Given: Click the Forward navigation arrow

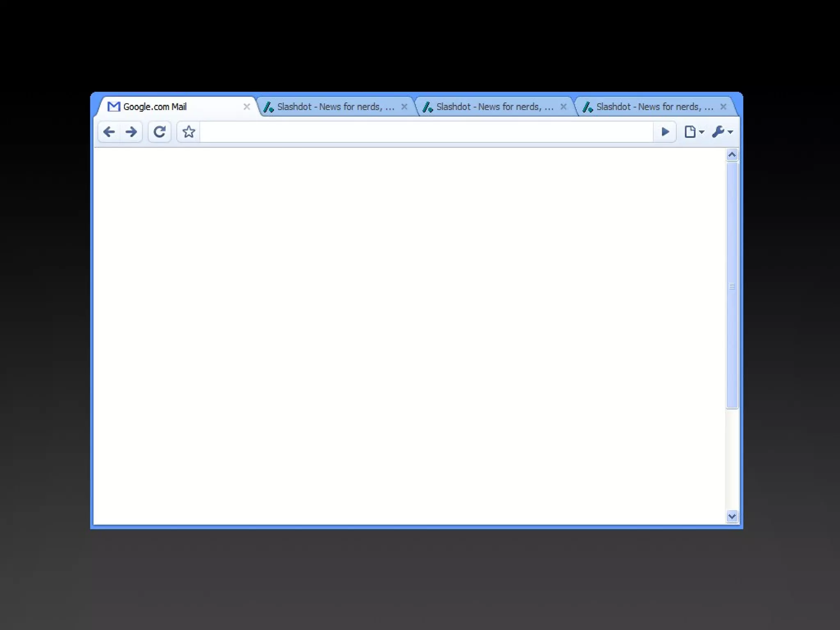Looking at the screenshot, I should pos(131,132).
